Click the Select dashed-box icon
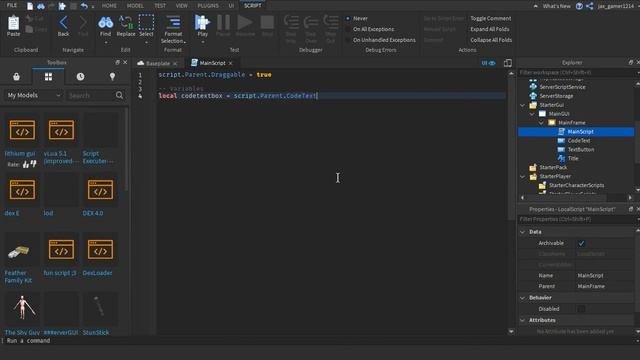The height and width of the screenshot is (360, 640). tap(146, 22)
